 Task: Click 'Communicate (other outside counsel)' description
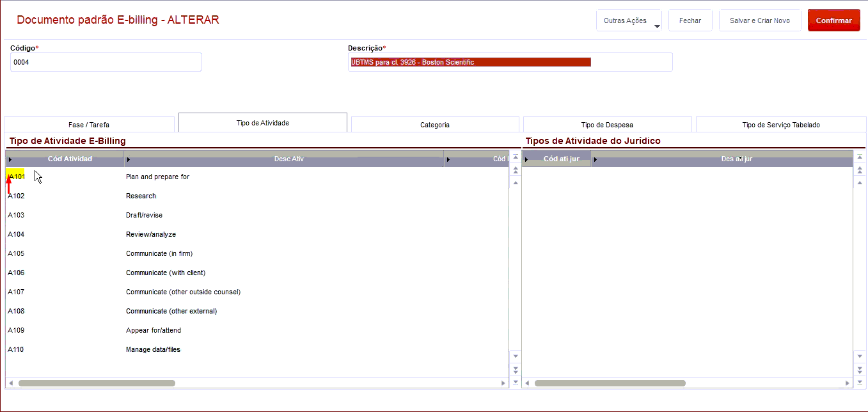[x=183, y=292]
